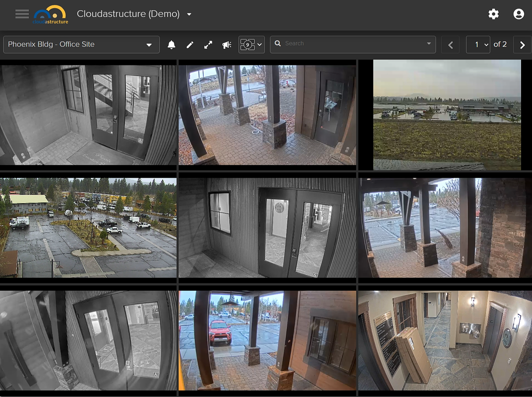532x397 pixels.
Task: Open the 9-camera grid layout dropdown
Action: [251, 45]
